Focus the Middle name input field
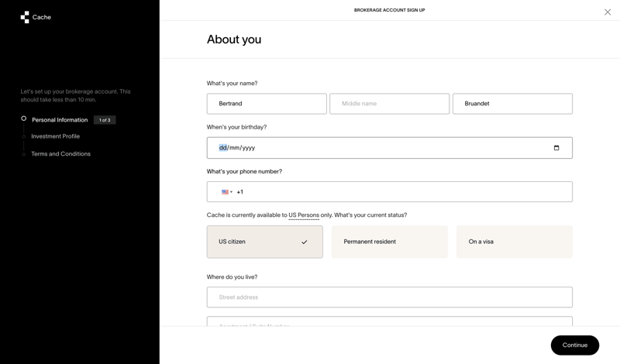 [x=389, y=104]
